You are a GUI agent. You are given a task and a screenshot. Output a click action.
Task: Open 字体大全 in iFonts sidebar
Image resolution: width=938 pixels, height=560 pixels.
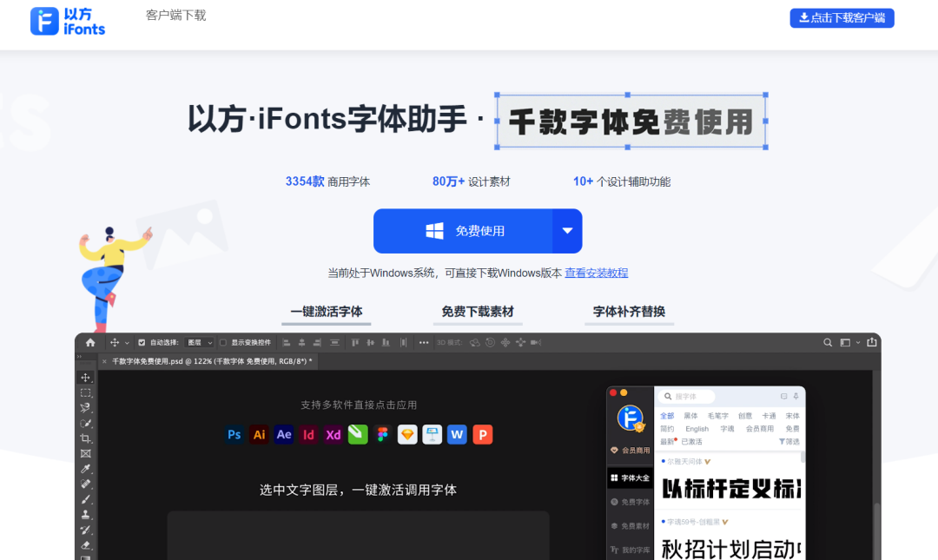pos(630,478)
